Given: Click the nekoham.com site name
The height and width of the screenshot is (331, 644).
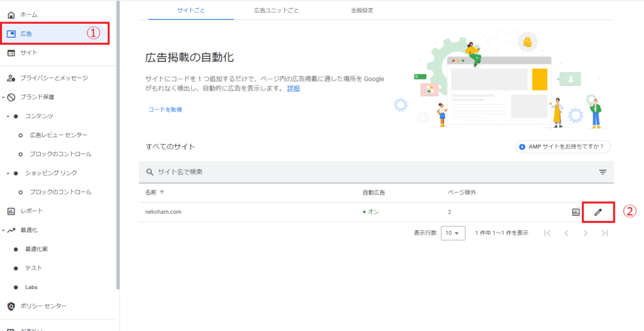Looking at the screenshot, I should [x=163, y=212].
